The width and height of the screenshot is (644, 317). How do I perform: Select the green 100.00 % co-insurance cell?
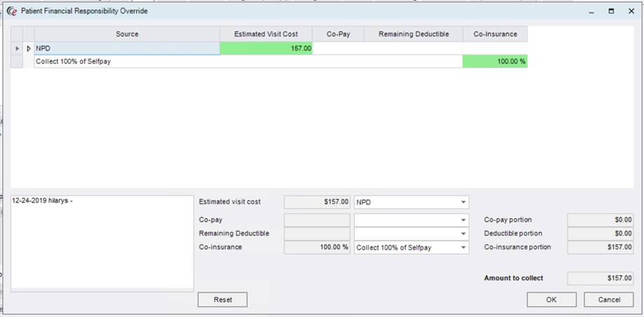coord(495,62)
